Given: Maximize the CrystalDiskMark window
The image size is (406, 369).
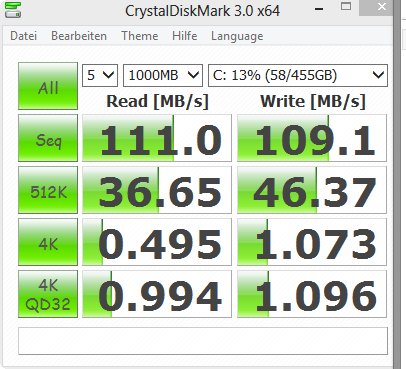Looking at the screenshot, I should [x=346, y=7].
